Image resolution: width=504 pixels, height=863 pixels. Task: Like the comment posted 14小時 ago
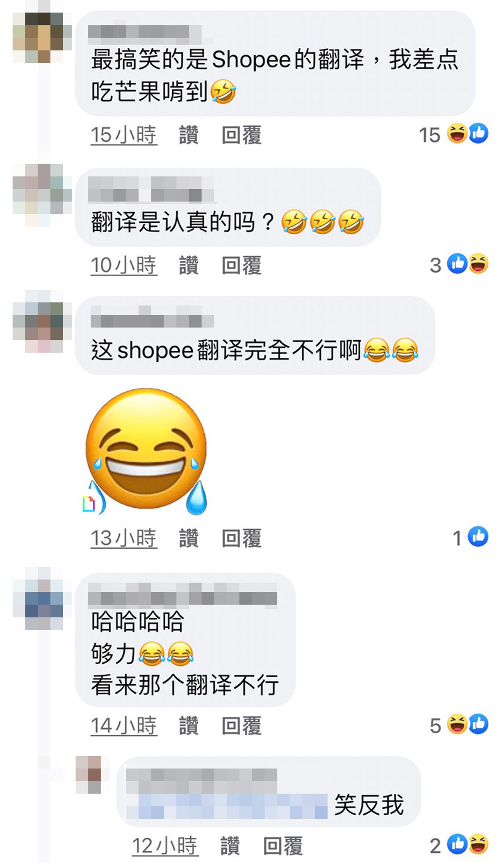[188, 726]
